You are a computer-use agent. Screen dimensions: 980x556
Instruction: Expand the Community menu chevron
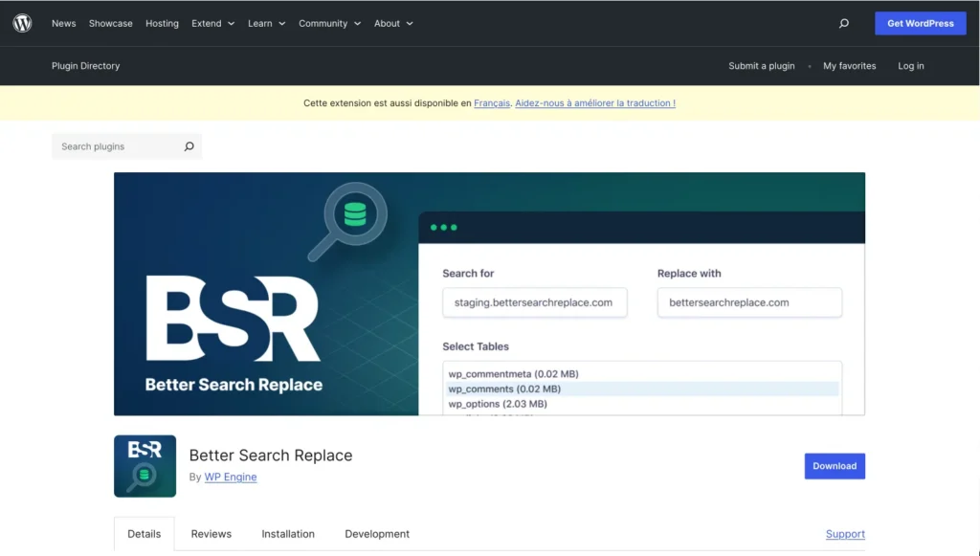pos(357,23)
